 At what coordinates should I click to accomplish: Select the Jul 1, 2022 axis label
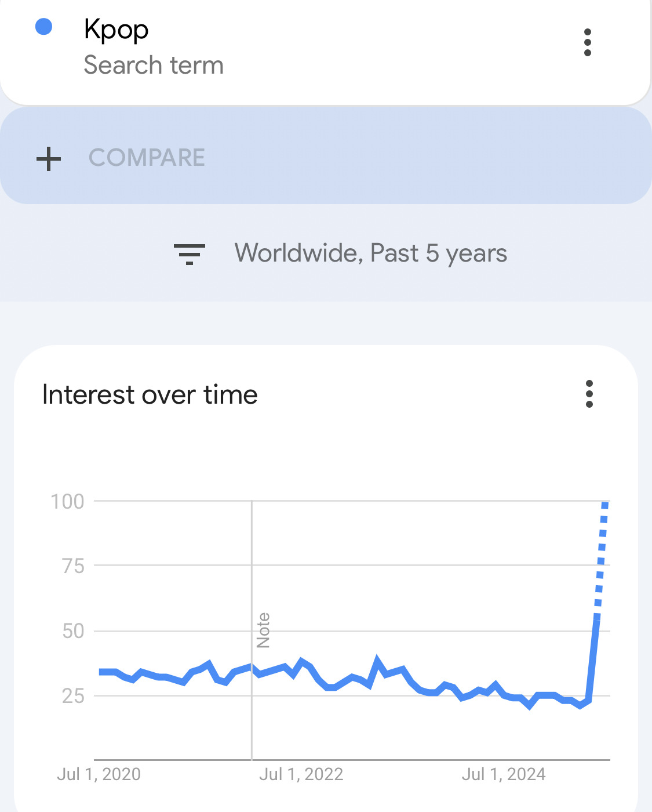click(x=301, y=774)
